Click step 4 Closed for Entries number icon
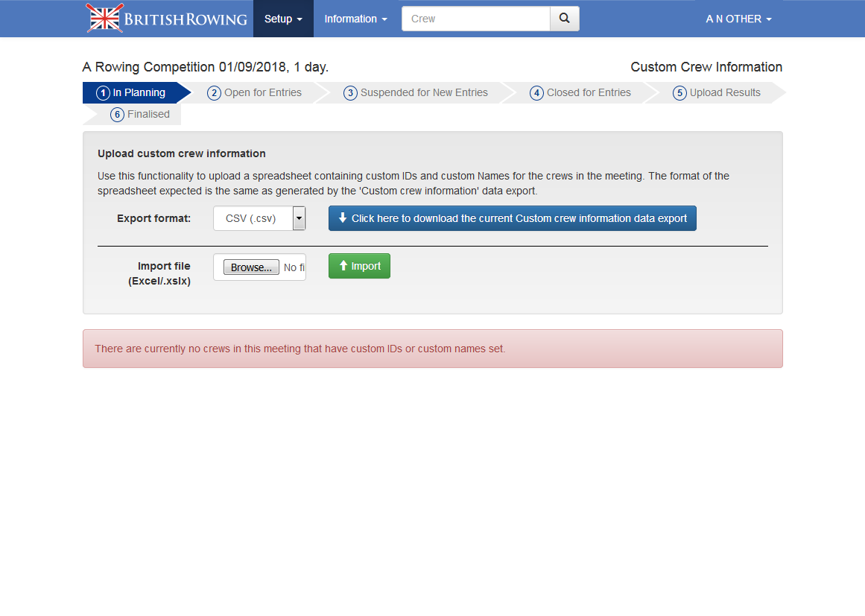Viewport: 865px width, 616px height. click(536, 93)
